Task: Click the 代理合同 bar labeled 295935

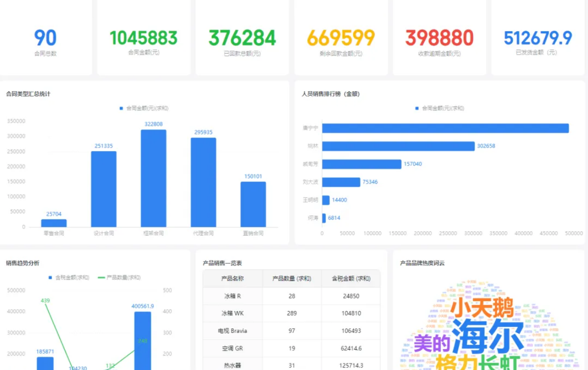Action: (204, 183)
